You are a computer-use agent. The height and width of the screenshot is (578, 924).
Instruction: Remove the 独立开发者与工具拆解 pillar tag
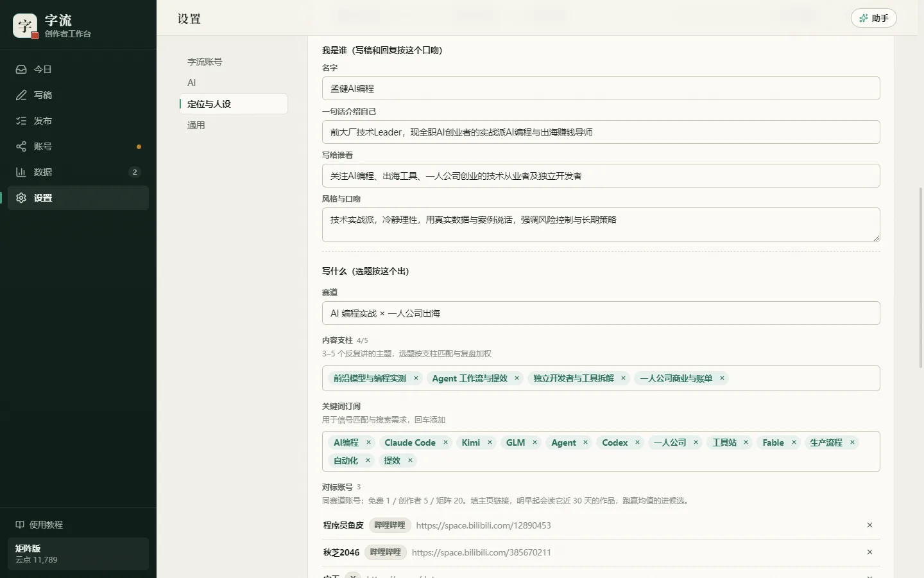[x=623, y=378]
